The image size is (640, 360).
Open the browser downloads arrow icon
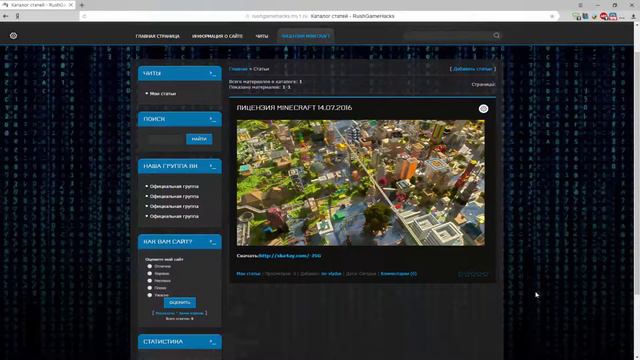click(633, 16)
